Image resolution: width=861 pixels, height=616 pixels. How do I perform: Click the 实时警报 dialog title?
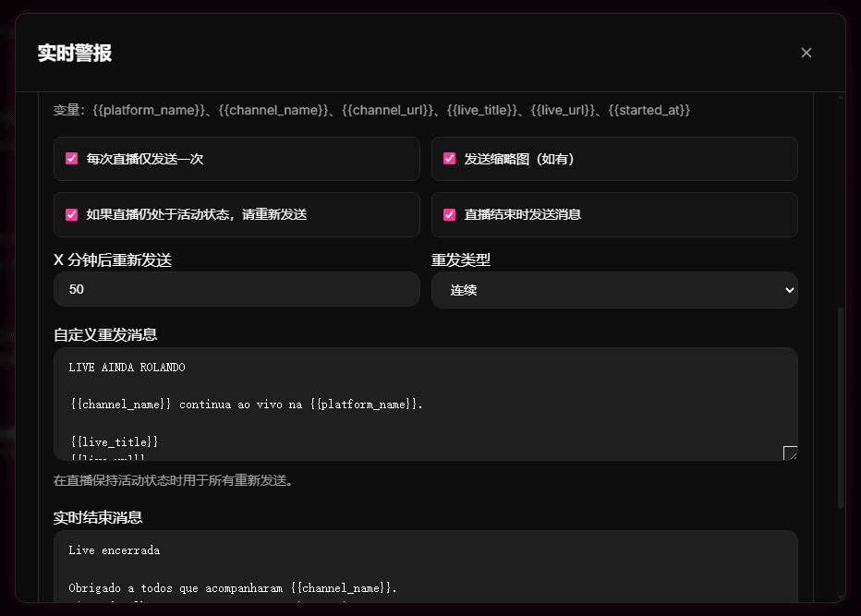[75, 54]
